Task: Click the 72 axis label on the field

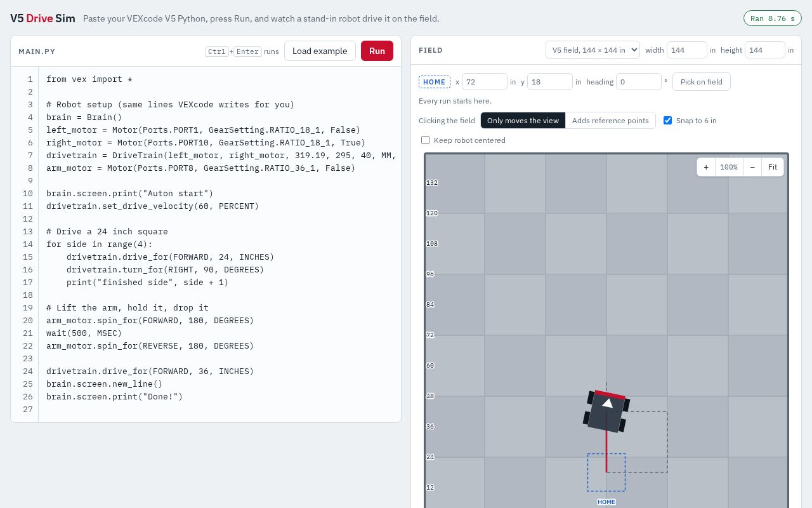Action: (x=430, y=335)
